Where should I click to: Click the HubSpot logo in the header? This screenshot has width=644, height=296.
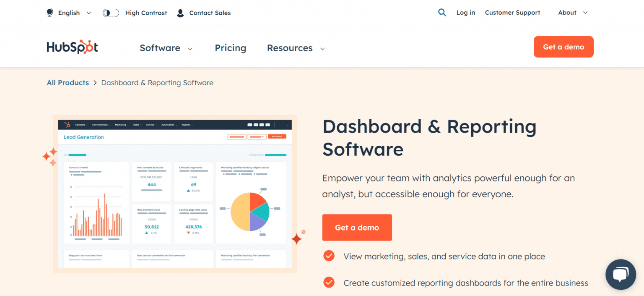click(72, 47)
